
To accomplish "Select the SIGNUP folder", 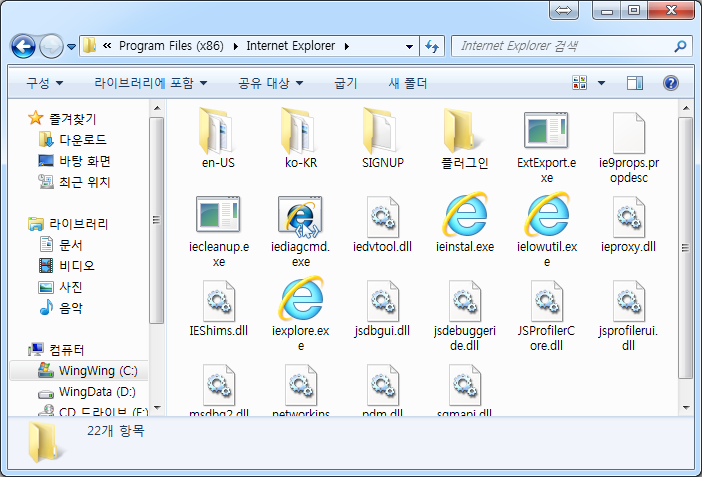I will click(383, 138).
